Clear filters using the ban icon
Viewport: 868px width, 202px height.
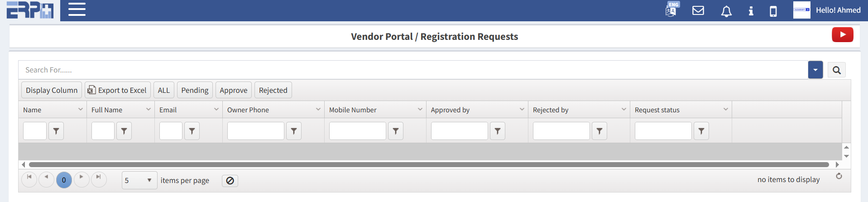pyautogui.click(x=230, y=181)
